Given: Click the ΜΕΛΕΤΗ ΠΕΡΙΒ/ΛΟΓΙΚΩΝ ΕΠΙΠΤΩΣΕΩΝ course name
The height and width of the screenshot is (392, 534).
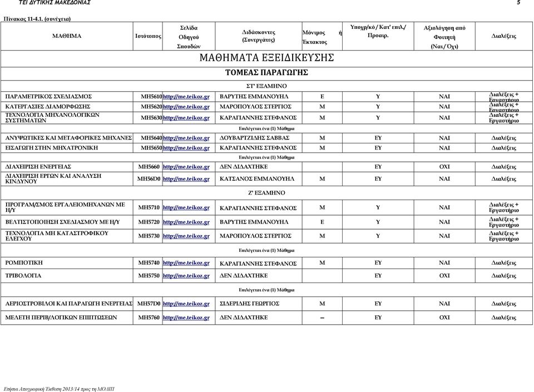Looking at the screenshot, I should coord(61,318).
